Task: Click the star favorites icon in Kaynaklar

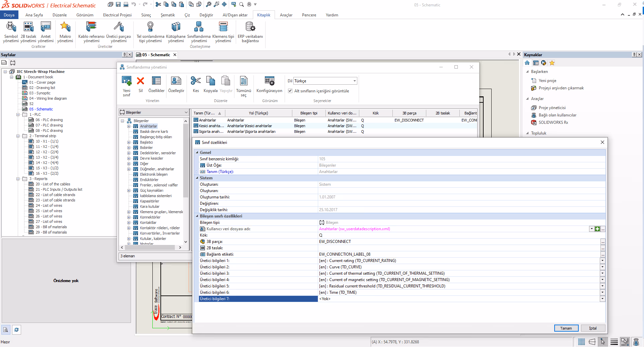Action: point(552,63)
